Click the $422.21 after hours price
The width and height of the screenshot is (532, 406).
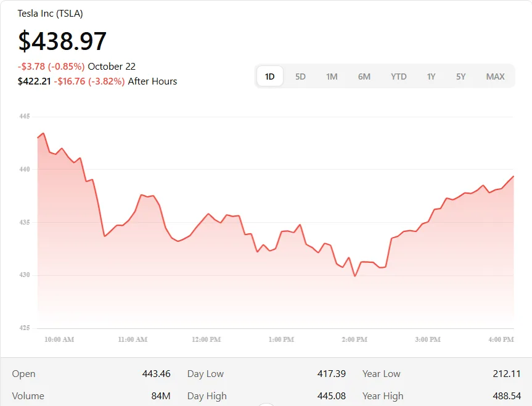pos(34,81)
